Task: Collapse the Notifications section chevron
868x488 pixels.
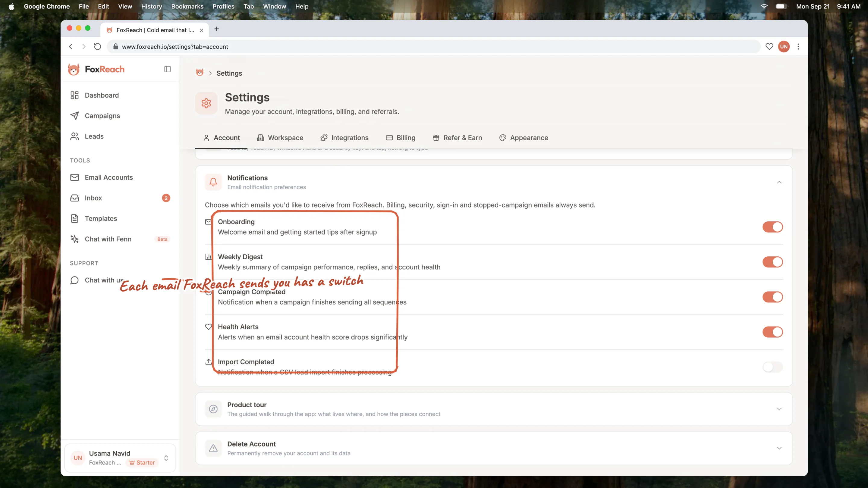Action: tap(779, 182)
